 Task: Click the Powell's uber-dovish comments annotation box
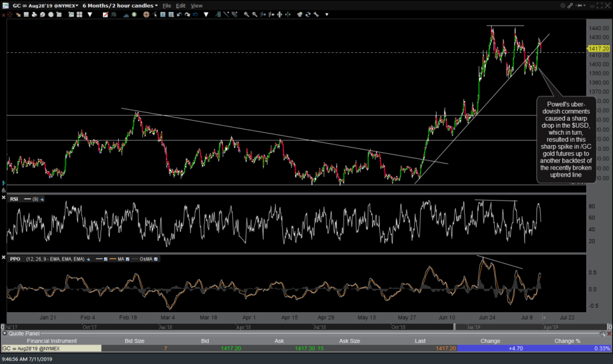[566, 140]
